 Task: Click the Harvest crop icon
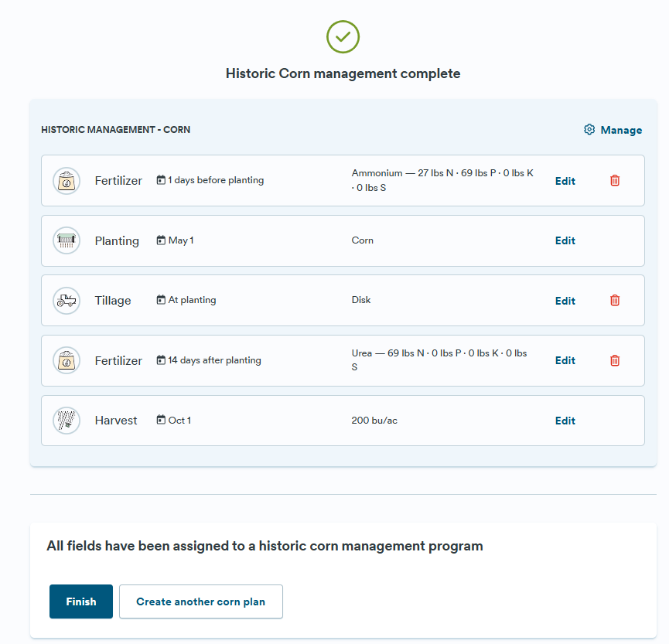click(x=67, y=421)
